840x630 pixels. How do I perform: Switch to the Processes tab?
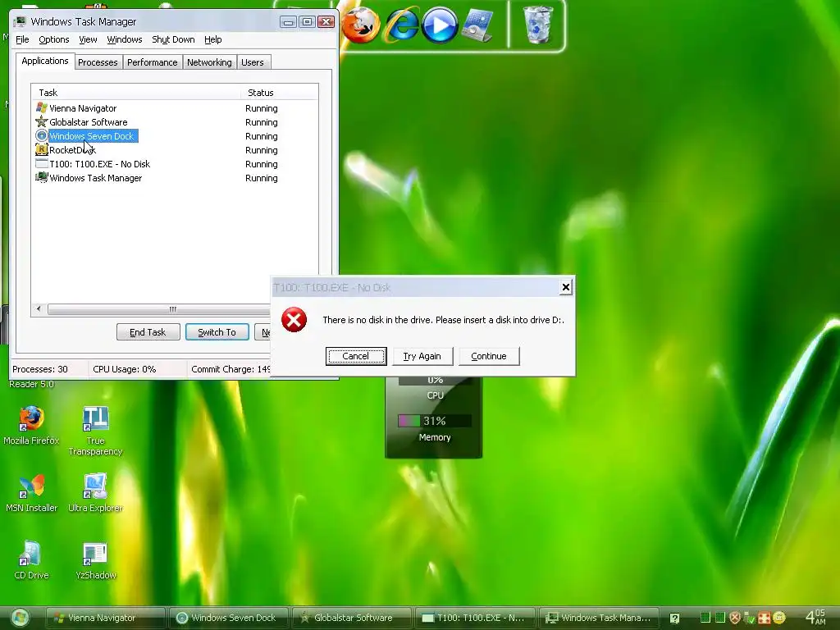point(98,62)
